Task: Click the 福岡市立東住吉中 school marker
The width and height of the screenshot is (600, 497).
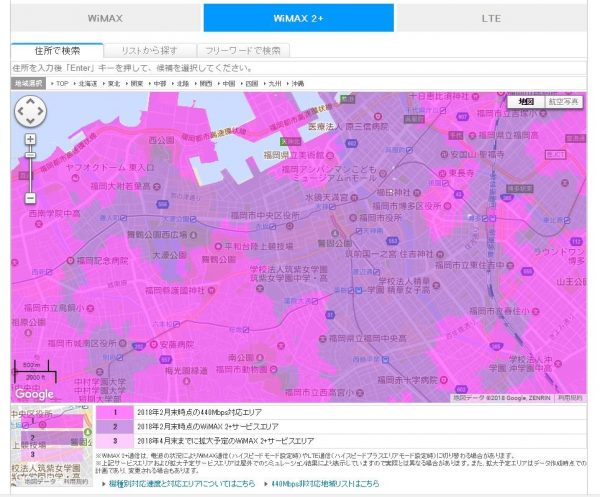Action: click(510, 265)
